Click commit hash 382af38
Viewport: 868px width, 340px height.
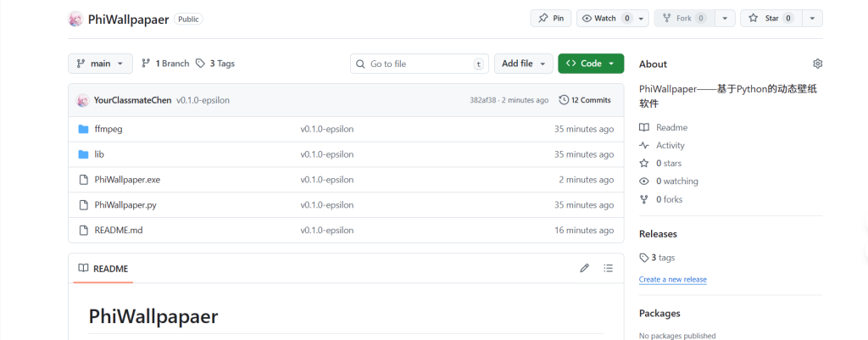pos(482,100)
